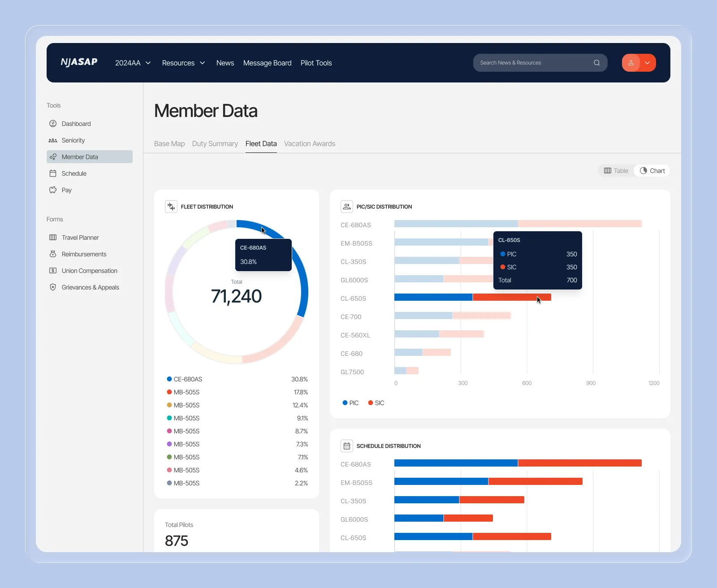Screen dimensions: 717x588
Task: Click the Schedule tool icon
Action: (53, 173)
